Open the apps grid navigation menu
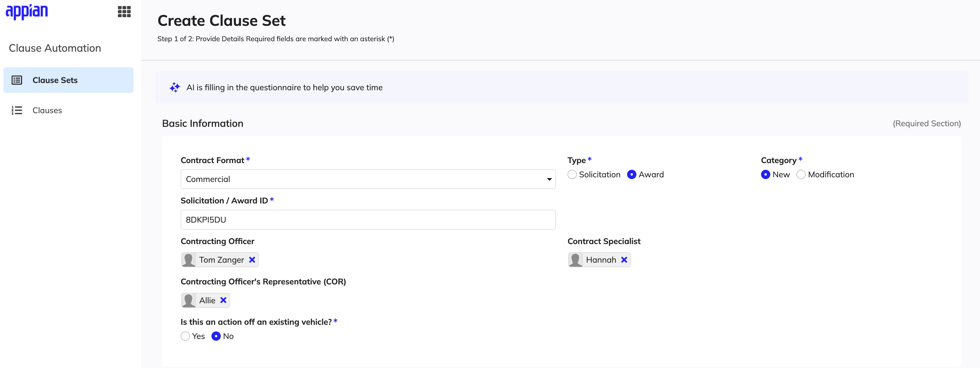980x368 pixels. [x=124, y=11]
